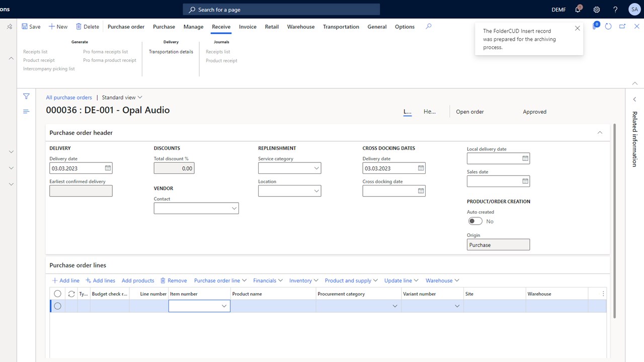Switch to Header view (He...)
Image resolution: width=644 pixels, height=362 pixels.
pos(430,112)
